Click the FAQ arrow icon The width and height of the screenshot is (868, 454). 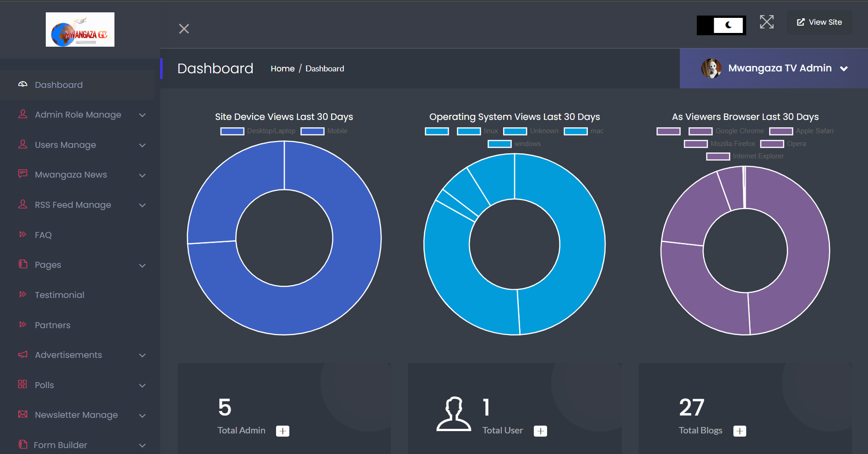23,234
